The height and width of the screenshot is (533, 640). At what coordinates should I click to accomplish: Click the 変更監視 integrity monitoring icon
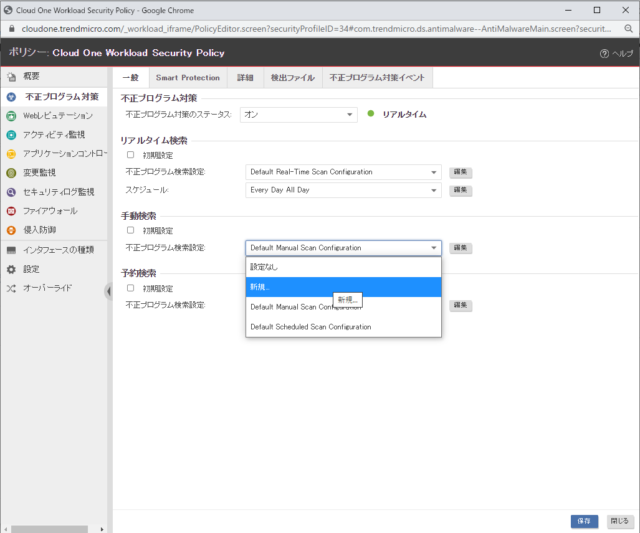(x=11, y=173)
